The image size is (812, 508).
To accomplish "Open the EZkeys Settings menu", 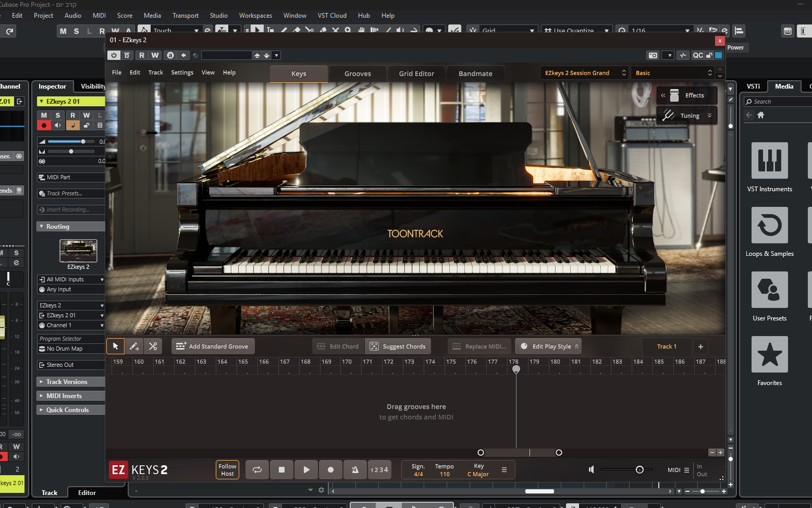I will pyautogui.click(x=182, y=72).
